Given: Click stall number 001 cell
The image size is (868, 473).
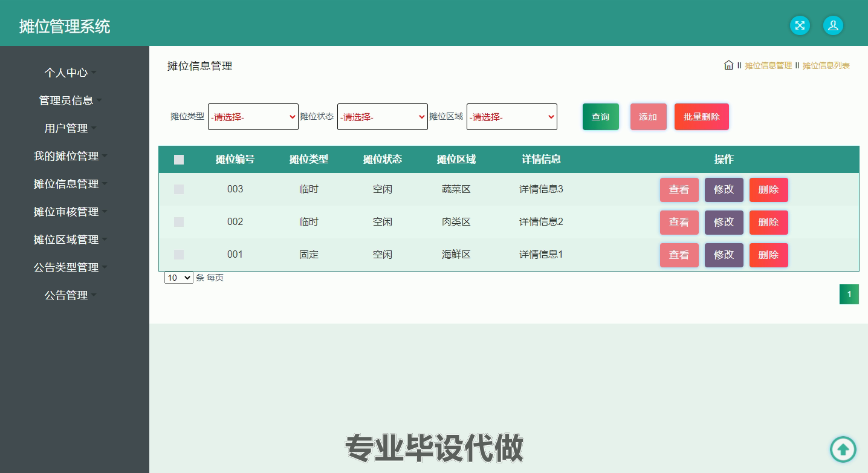Looking at the screenshot, I should (x=235, y=255).
